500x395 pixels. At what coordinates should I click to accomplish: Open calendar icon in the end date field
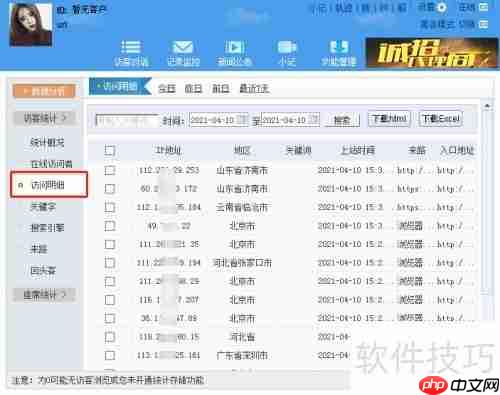[313, 119]
